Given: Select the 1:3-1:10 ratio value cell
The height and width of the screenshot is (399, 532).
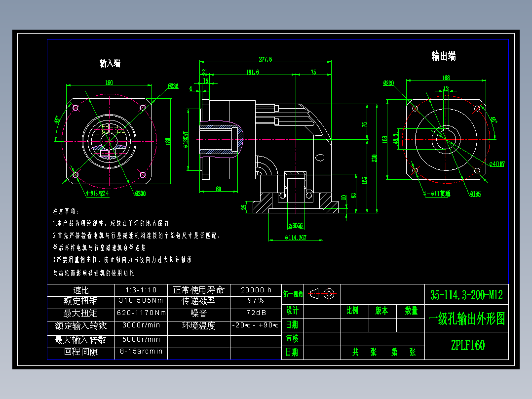Looking at the screenshot, I should tap(141, 289).
